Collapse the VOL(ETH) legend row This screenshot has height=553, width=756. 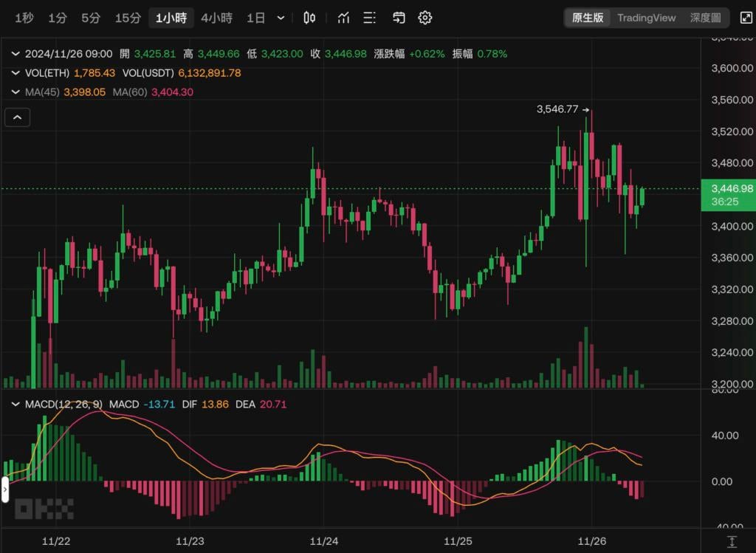16,73
